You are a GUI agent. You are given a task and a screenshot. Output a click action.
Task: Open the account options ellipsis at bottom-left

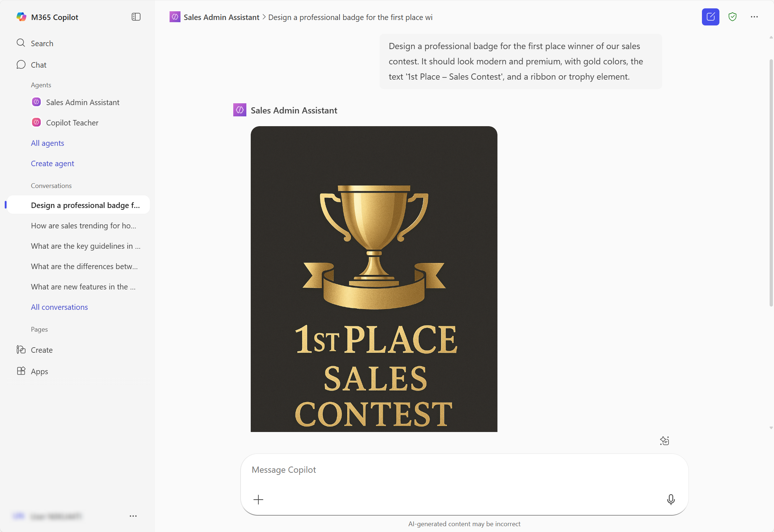click(133, 516)
